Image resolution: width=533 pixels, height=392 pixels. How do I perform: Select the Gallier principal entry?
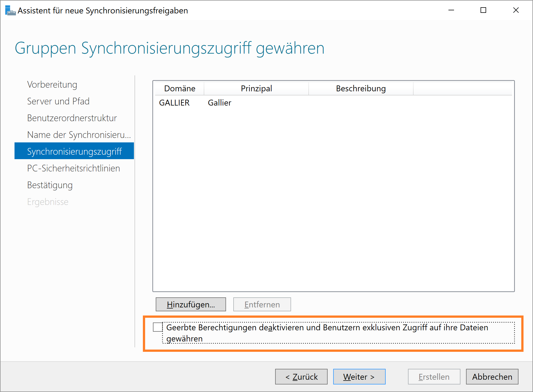pos(220,103)
